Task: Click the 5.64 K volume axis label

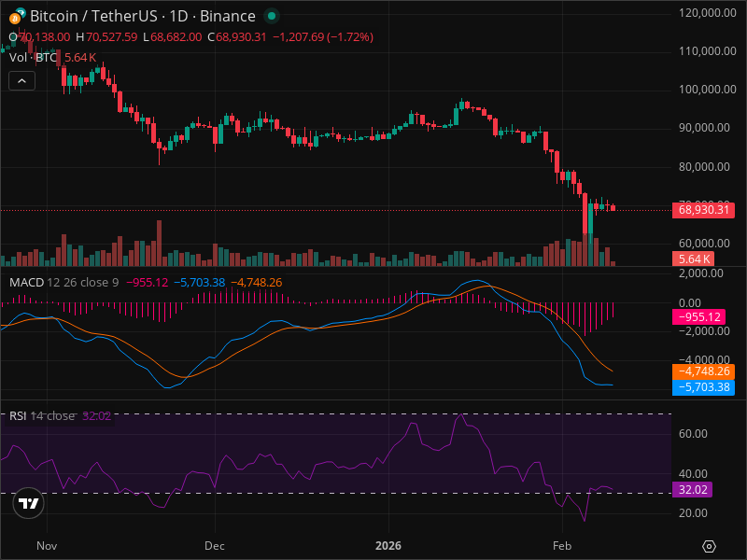Action: tap(693, 259)
